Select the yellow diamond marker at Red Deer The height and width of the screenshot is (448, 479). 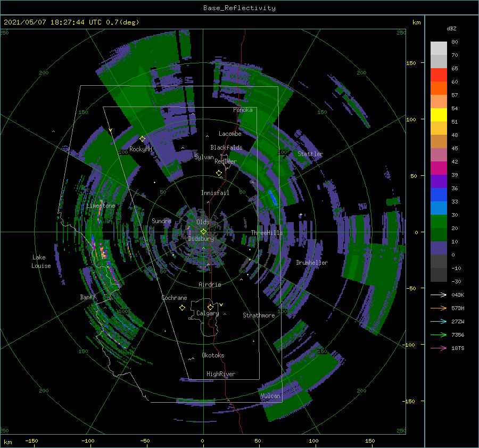[219, 173]
